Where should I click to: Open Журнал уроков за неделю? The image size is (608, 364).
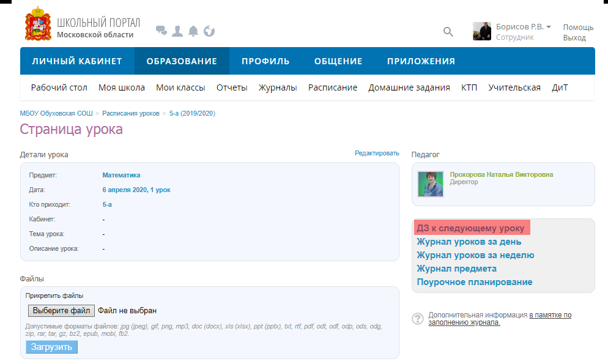tap(475, 255)
